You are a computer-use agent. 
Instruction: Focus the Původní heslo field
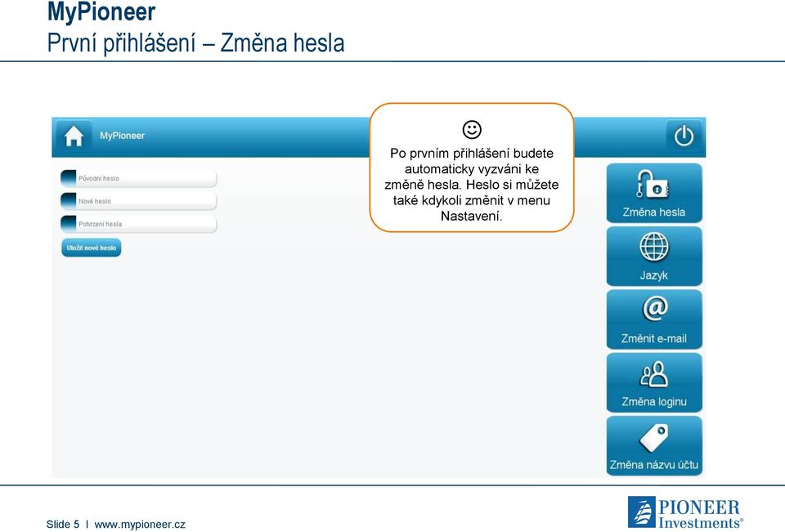138,178
